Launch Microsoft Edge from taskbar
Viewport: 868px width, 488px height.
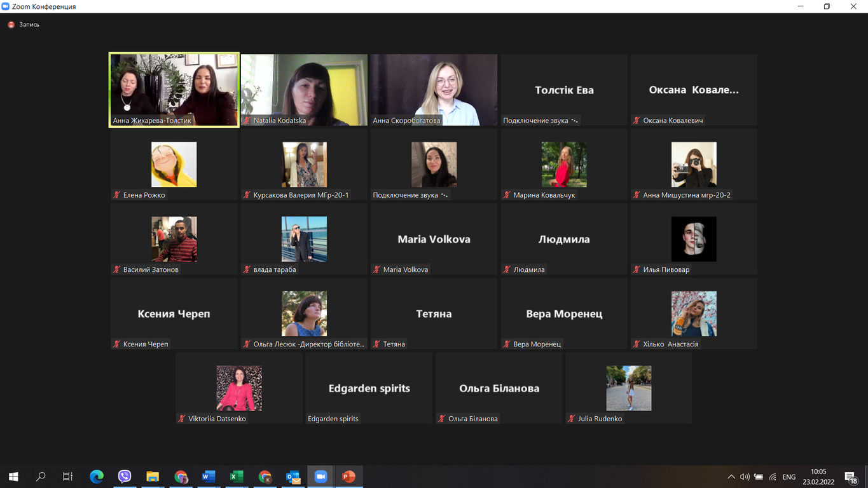(97, 477)
